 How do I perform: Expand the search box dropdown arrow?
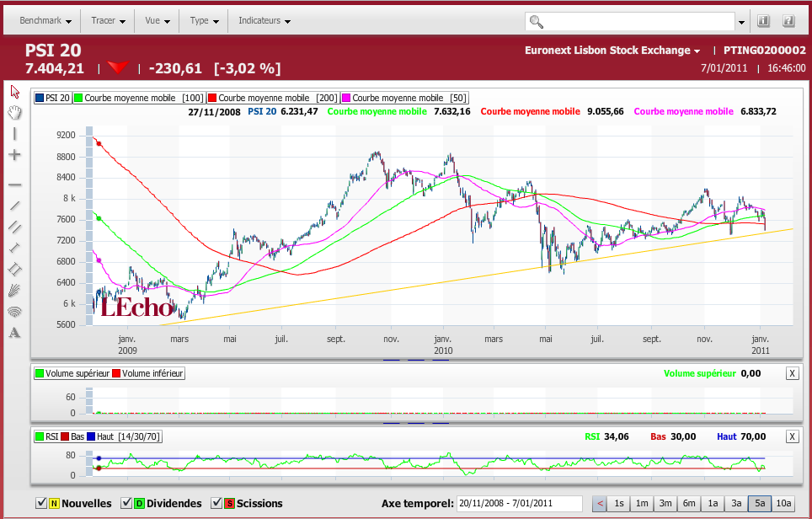click(741, 22)
